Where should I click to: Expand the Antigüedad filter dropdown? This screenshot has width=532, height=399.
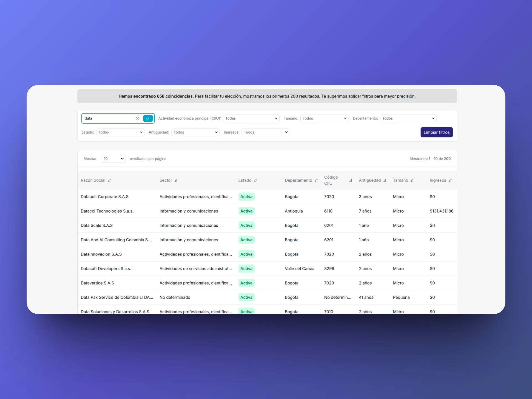click(195, 132)
